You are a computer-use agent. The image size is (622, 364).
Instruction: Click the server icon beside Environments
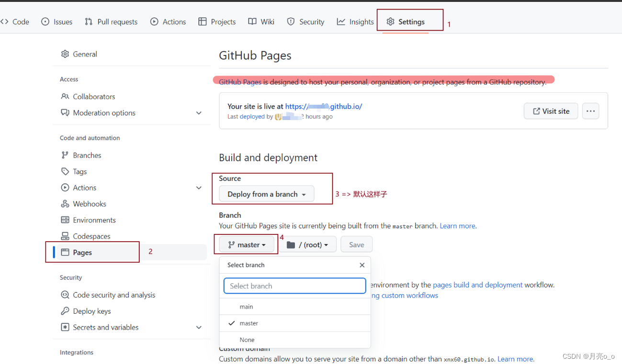click(65, 220)
